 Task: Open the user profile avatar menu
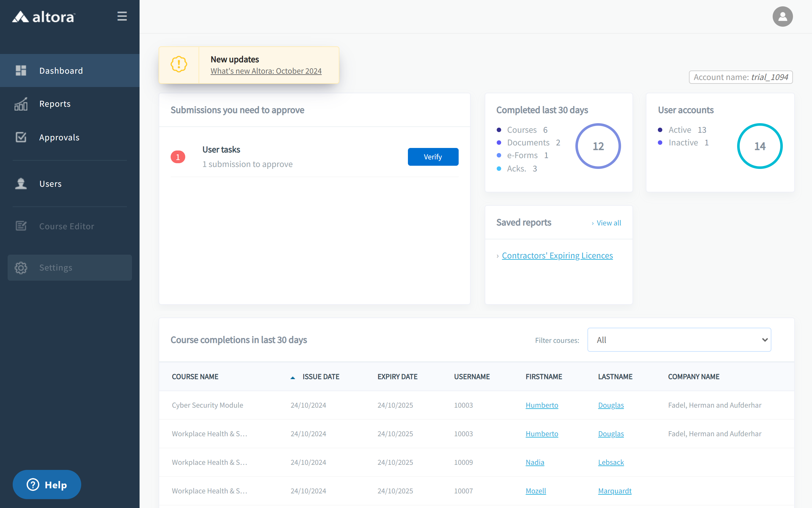(x=782, y=17)
